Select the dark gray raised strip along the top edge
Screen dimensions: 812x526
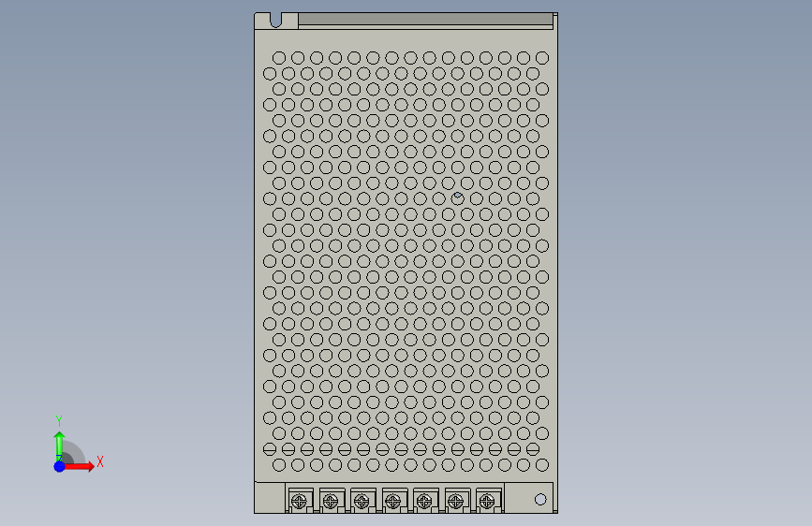[x=426, y=19]
